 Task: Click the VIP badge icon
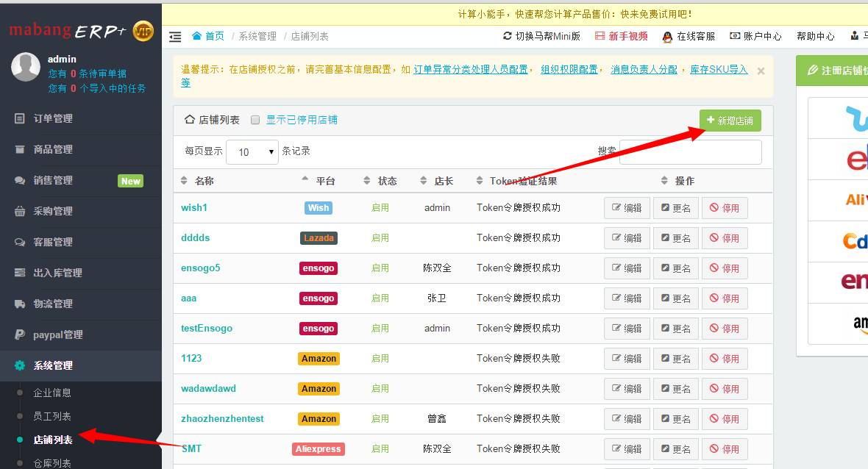pos(143,31)
